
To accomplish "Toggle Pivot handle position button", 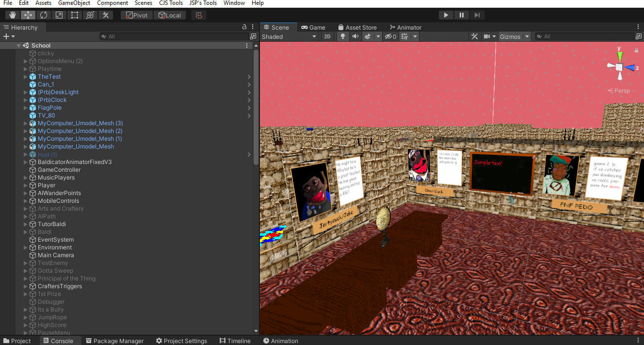I will (137, 15).
